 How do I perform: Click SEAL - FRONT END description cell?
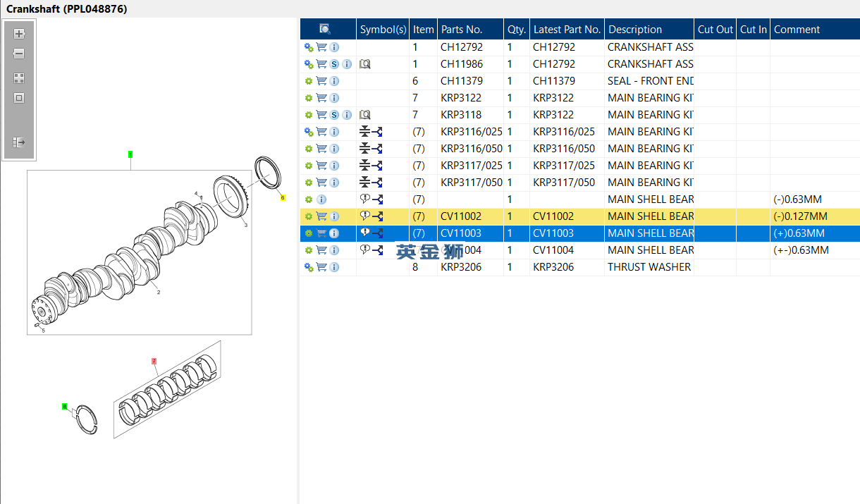pyautogui.click(x=649, y=81)
